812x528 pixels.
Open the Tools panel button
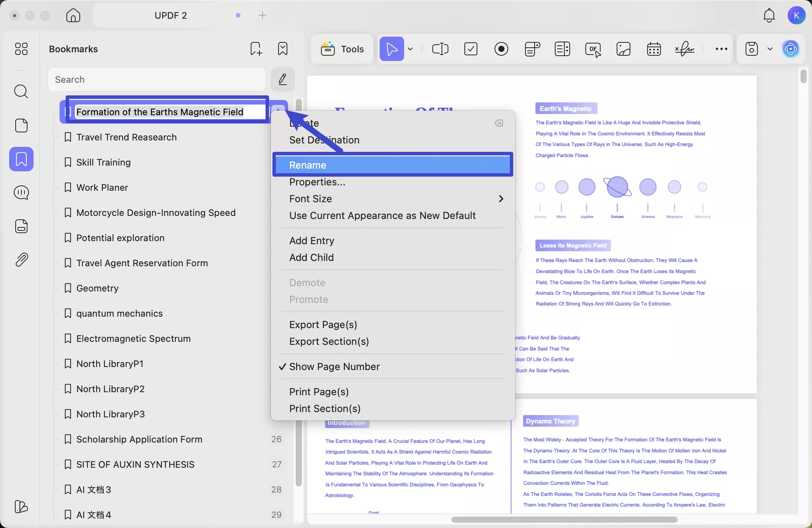click(x=342, y=49)
